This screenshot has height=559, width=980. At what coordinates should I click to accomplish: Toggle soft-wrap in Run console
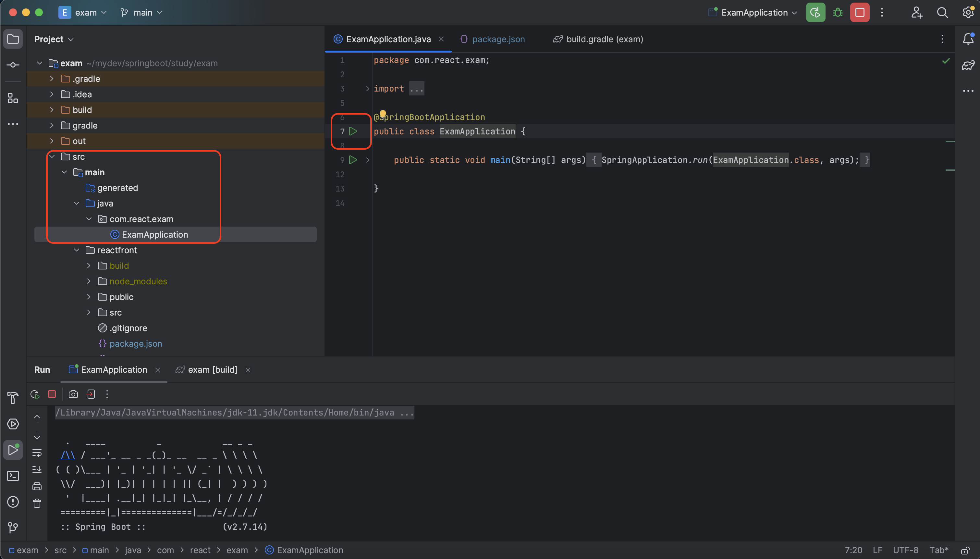point(37,453)
